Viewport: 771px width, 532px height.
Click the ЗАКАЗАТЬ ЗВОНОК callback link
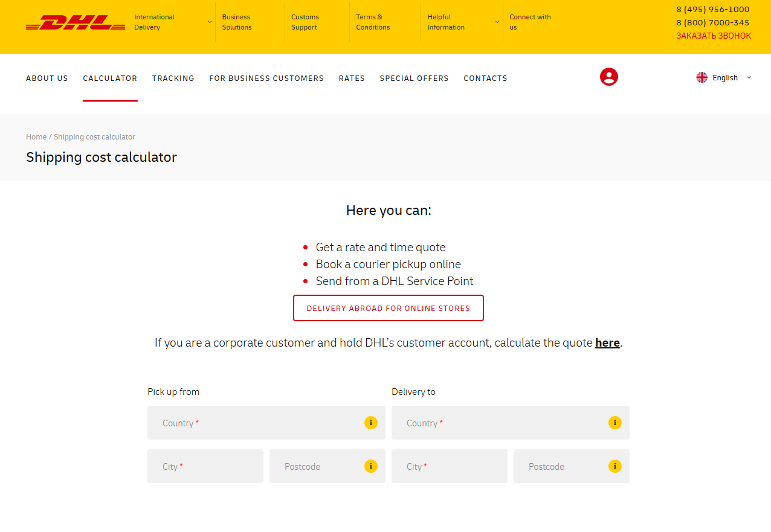click(x=714, y=36)
